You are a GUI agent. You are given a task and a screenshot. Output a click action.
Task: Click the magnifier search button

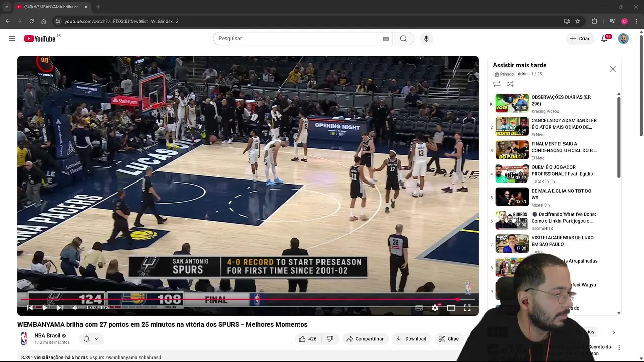tap(404, 39)
